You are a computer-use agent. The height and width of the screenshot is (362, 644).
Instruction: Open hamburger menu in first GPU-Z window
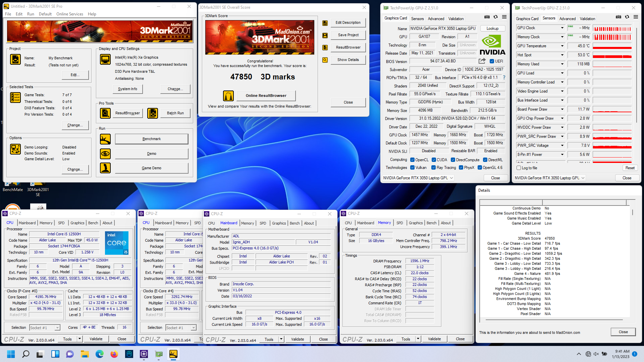[504, 17]
